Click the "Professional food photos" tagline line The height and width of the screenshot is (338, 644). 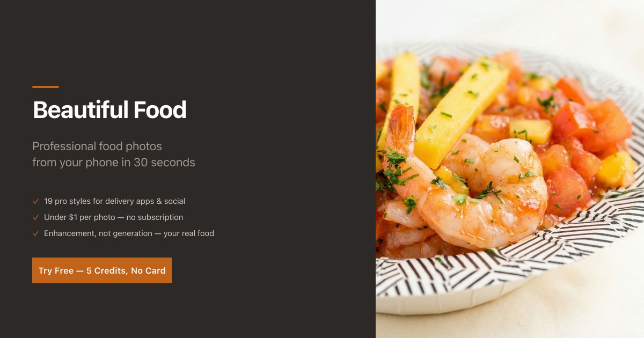tap(97, 146)
